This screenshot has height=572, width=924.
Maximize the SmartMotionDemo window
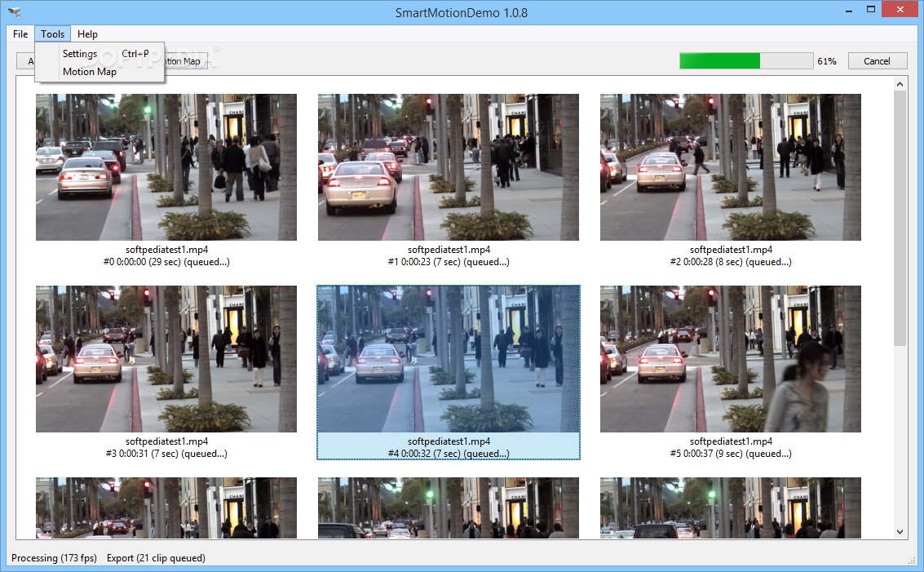871,10
